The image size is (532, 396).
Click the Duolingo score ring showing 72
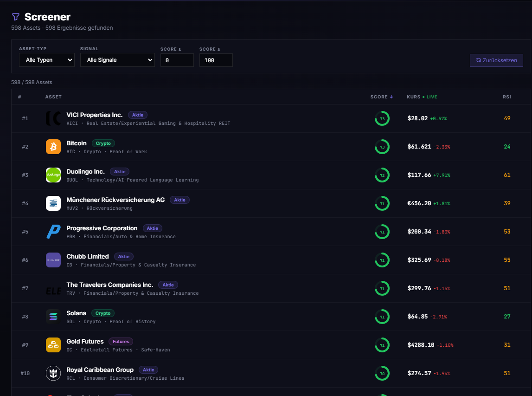tap(382, 175)
